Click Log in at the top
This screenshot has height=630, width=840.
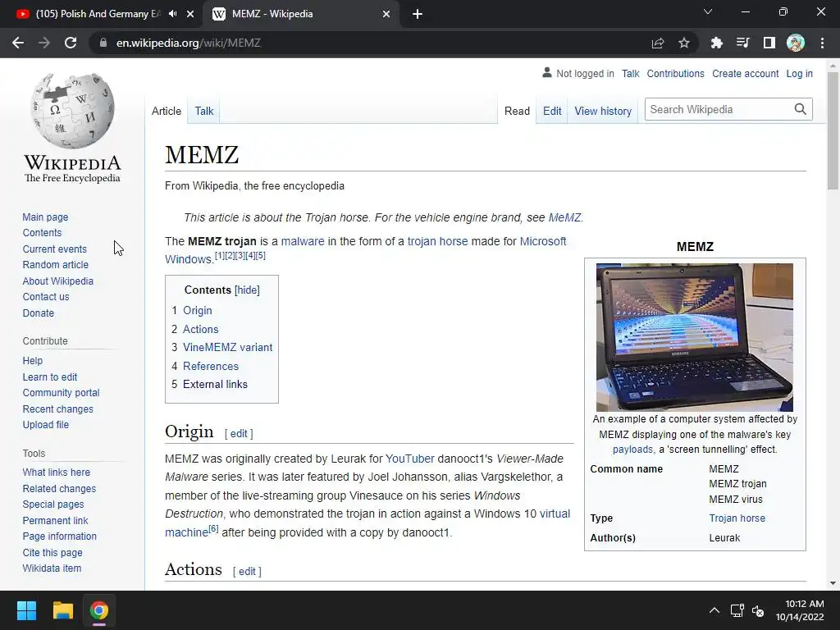coord(799,73)
